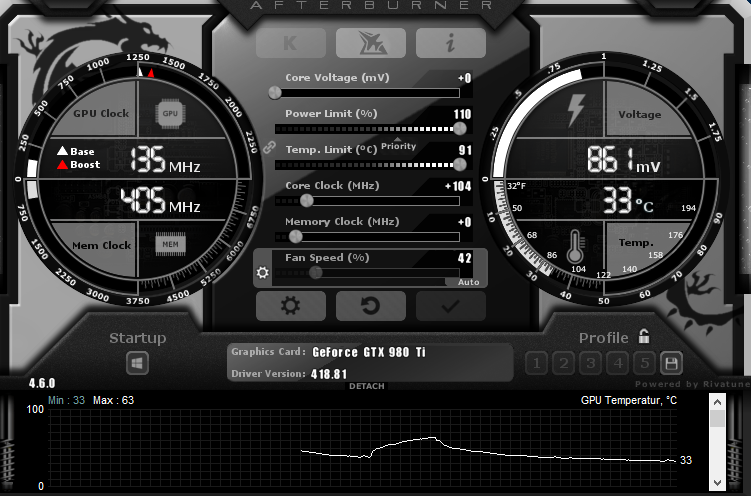The width and height of the screenshot is (751, 496).
Task: Click the Core Voltage slider handle
Action: [x=275, y=93]
